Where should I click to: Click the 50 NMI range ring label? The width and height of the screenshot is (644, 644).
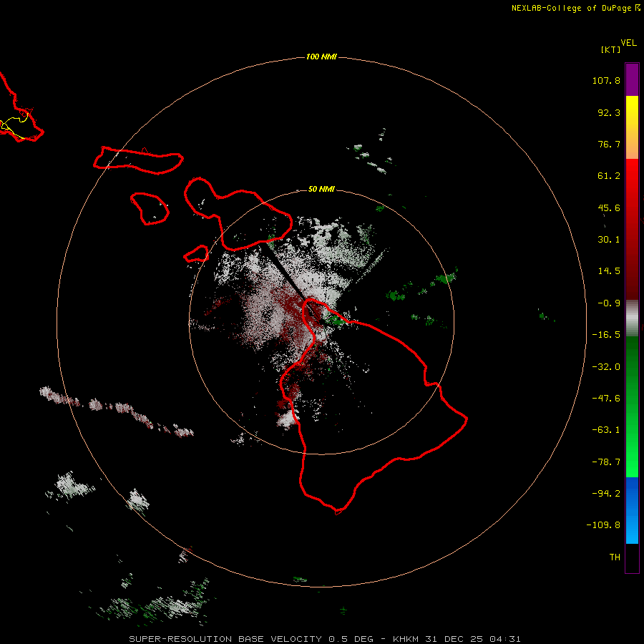[x=321, y=189]
